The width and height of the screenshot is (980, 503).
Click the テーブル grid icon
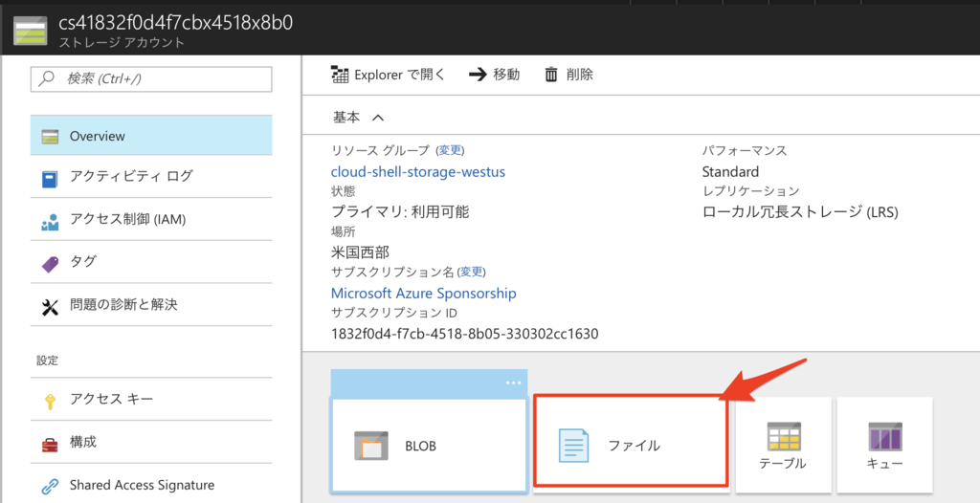point(784,436)
